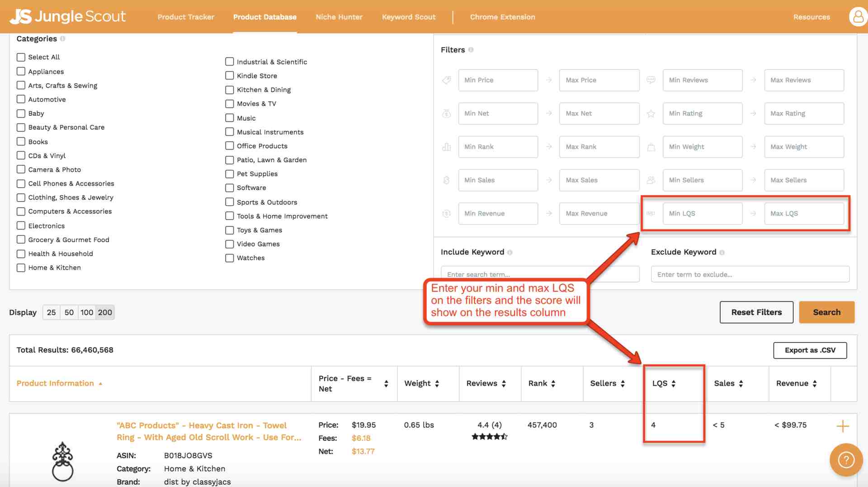Click the Jungle Scout logo
868x487 pixels.
(68, 17)
